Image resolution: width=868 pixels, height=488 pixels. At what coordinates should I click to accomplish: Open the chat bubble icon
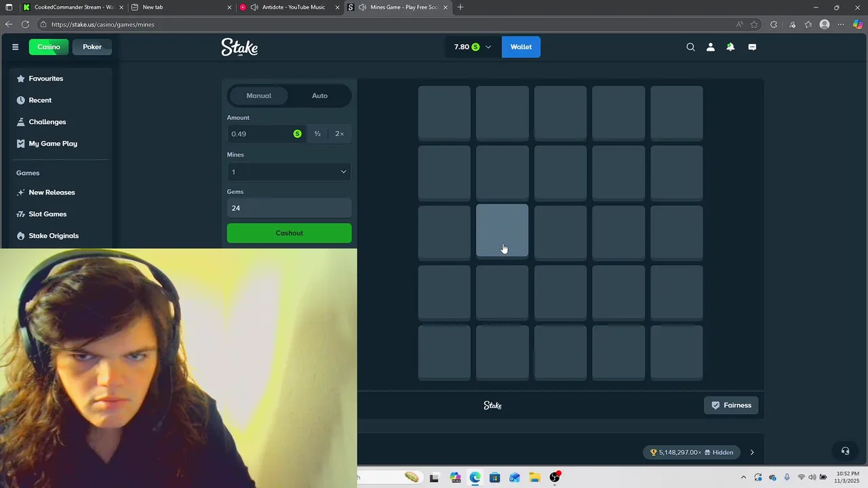[752, 47]
